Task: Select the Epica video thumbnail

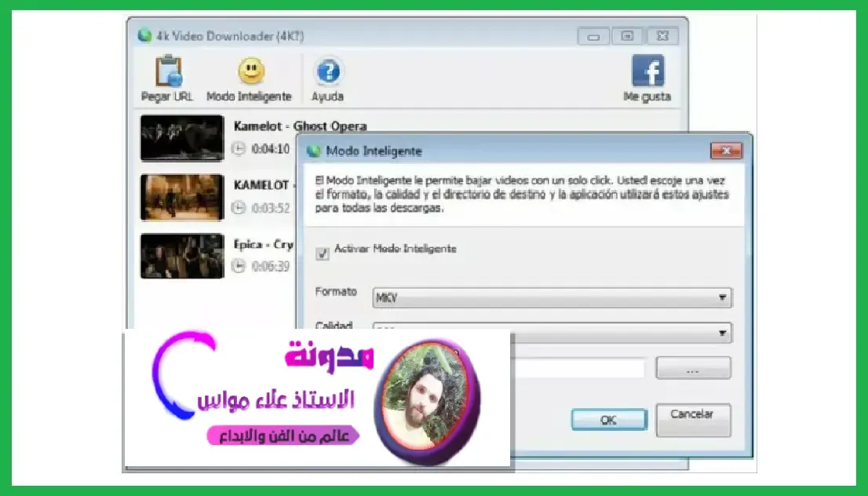Action: 182,256
